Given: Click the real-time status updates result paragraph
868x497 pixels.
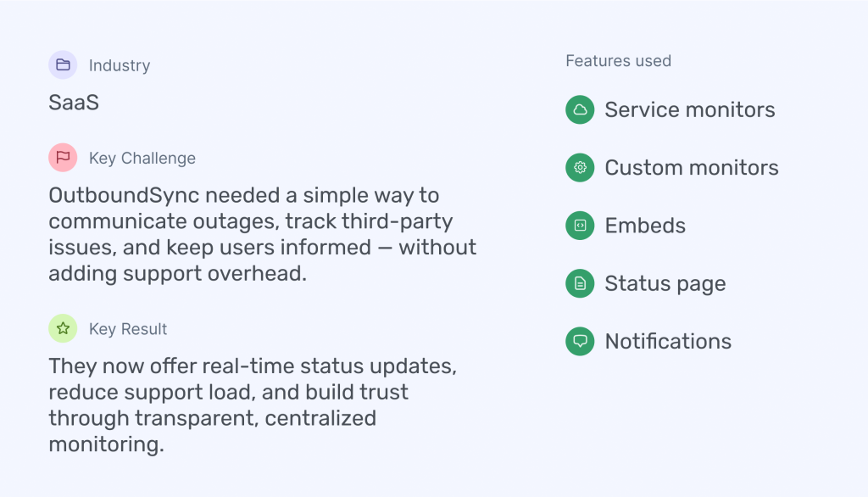Looking at the screenshot, I should (x=253, y=405).
